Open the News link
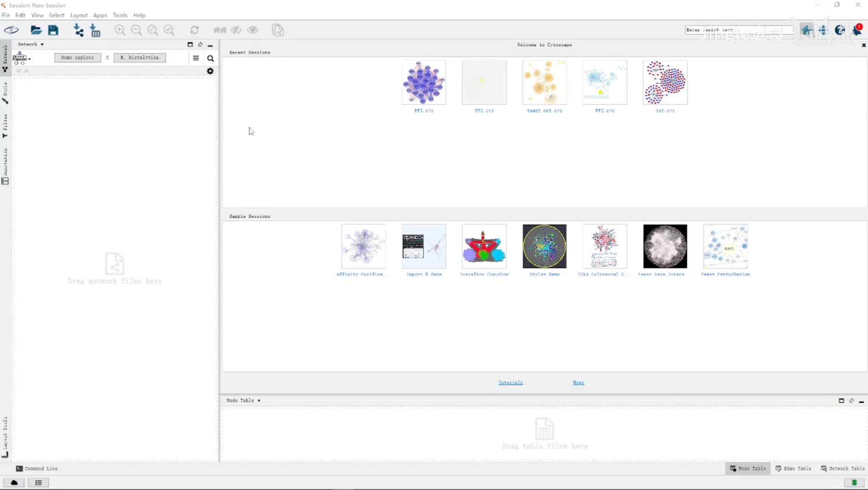 [578, 382]
